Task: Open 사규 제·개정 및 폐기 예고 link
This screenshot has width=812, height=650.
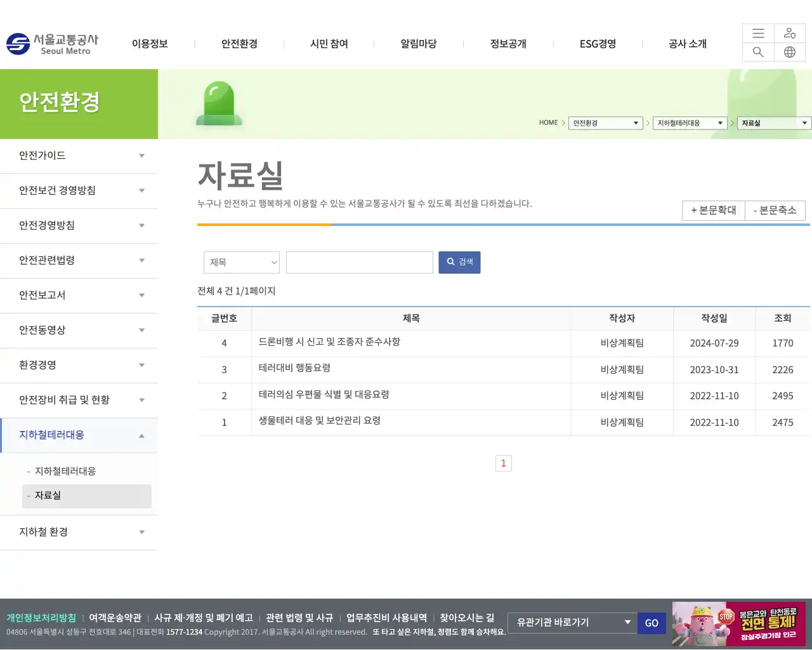Action: pyautogui.click(x=204, y=618)
